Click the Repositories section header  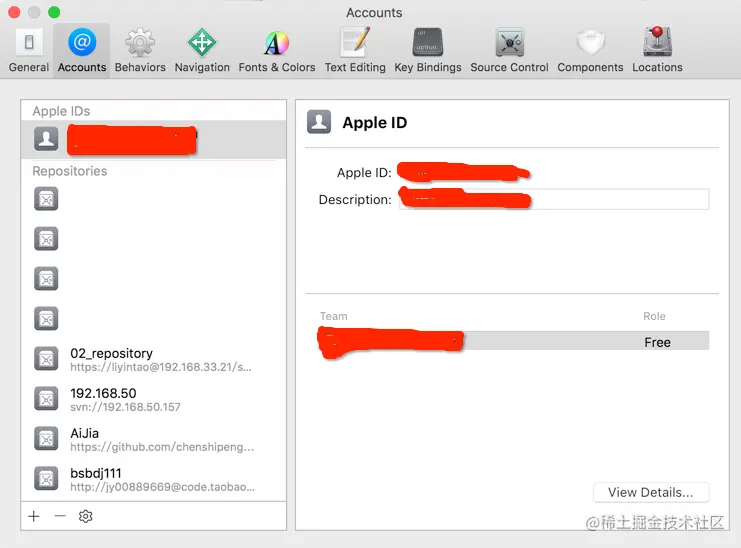[70, 171]
